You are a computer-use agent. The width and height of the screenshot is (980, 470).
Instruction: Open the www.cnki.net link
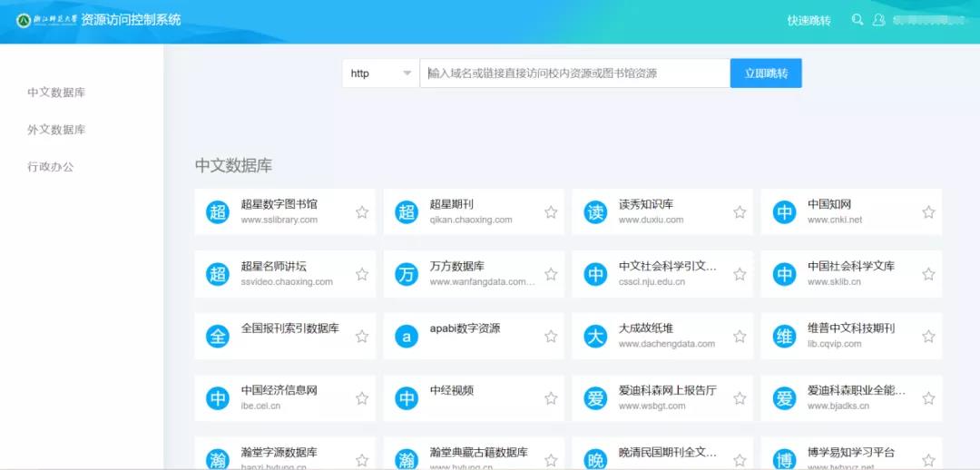[x=835, y=220]
